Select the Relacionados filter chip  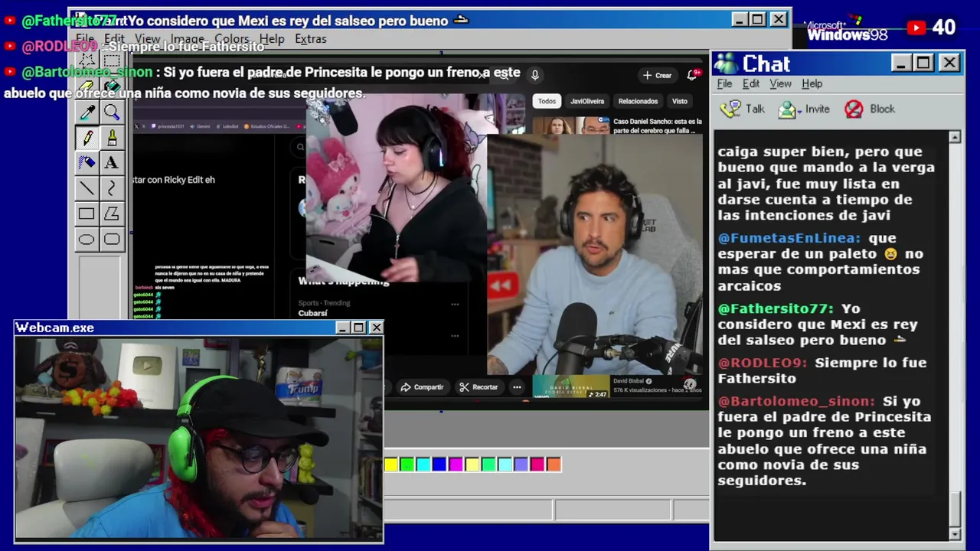tap(638, 101)
